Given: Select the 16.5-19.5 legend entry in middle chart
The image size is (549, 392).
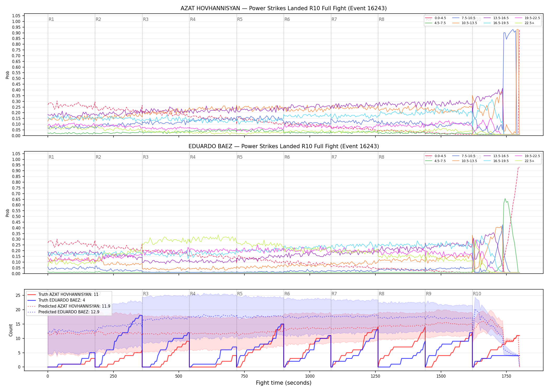Looking at the screenshot, I should pos(496,161).
